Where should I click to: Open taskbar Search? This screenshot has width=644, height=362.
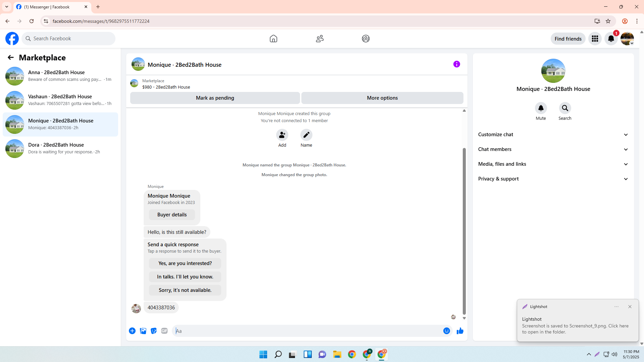pos(278,354)
